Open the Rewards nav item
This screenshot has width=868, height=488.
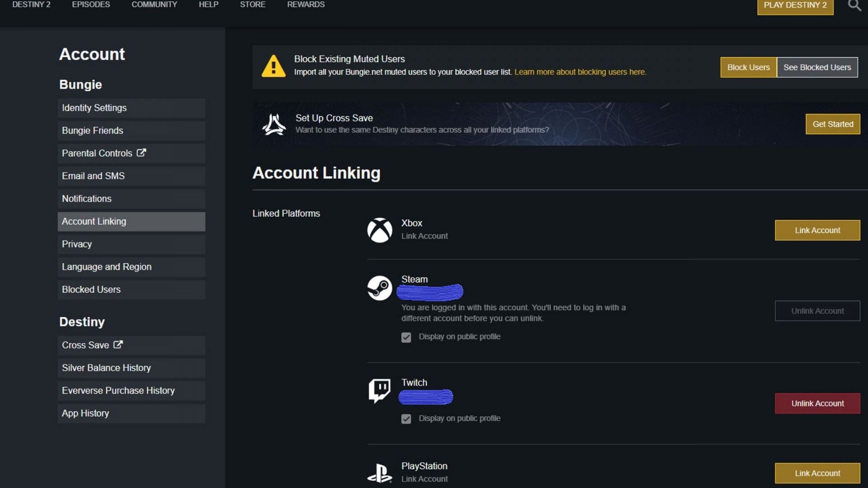coord(306,5)
